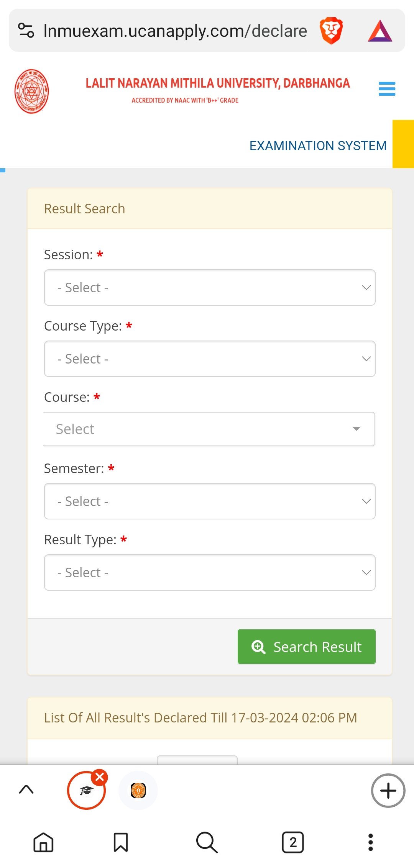Open Brave Rewards triangle icon
The height and width of the screenshot is (868, 414).
[x=379, y=31]
